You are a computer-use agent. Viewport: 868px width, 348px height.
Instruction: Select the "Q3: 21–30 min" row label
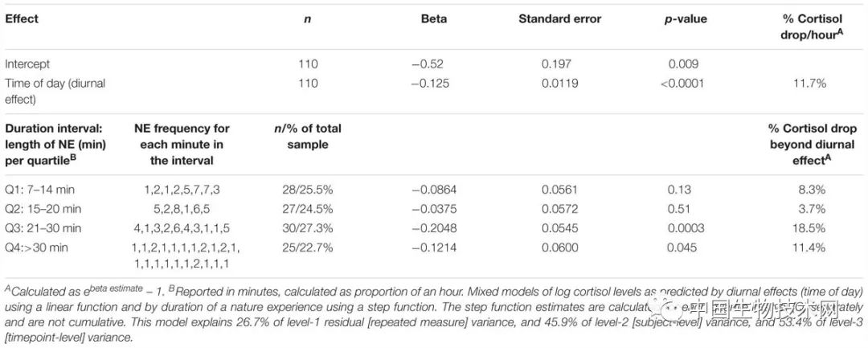coord(42,228)
